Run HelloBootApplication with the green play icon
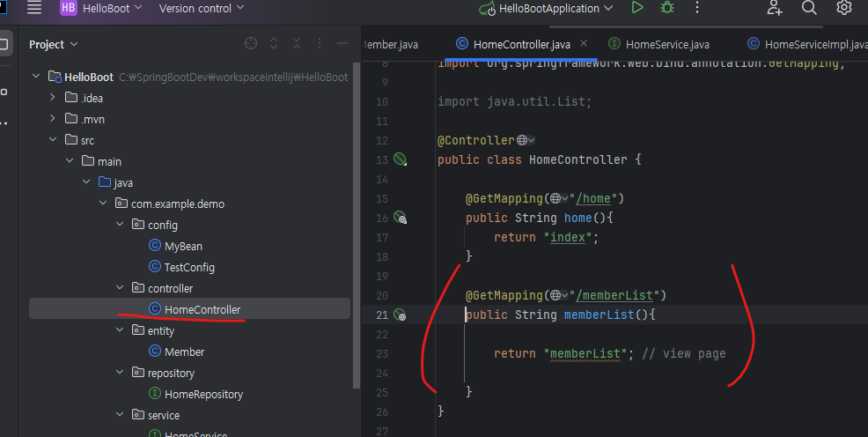 (x=637, y=8)
